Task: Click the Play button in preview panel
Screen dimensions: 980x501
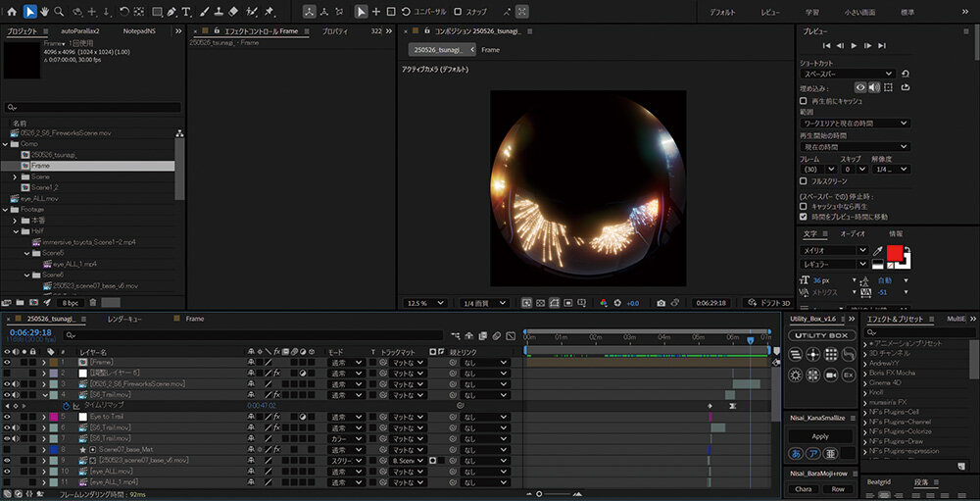Action: 854,46
